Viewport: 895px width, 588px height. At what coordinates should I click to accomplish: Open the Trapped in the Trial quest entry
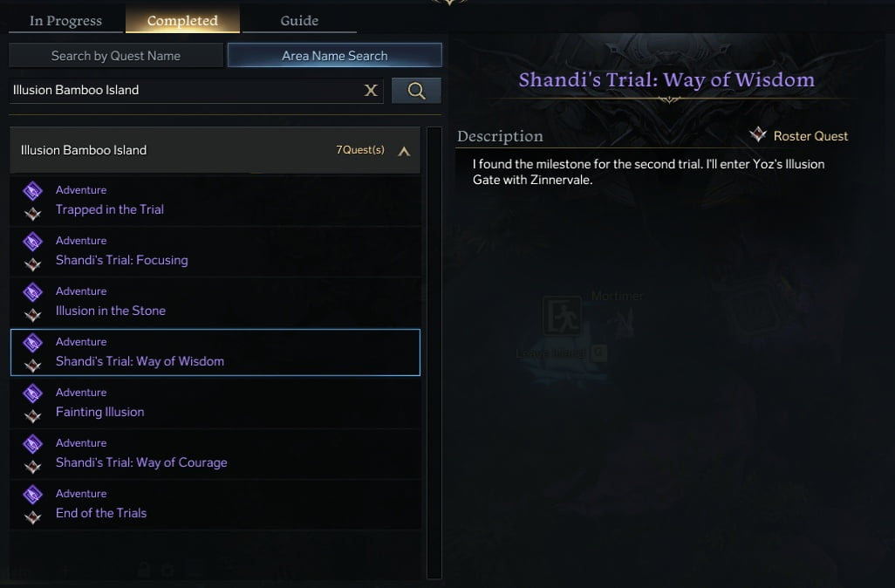215,201
